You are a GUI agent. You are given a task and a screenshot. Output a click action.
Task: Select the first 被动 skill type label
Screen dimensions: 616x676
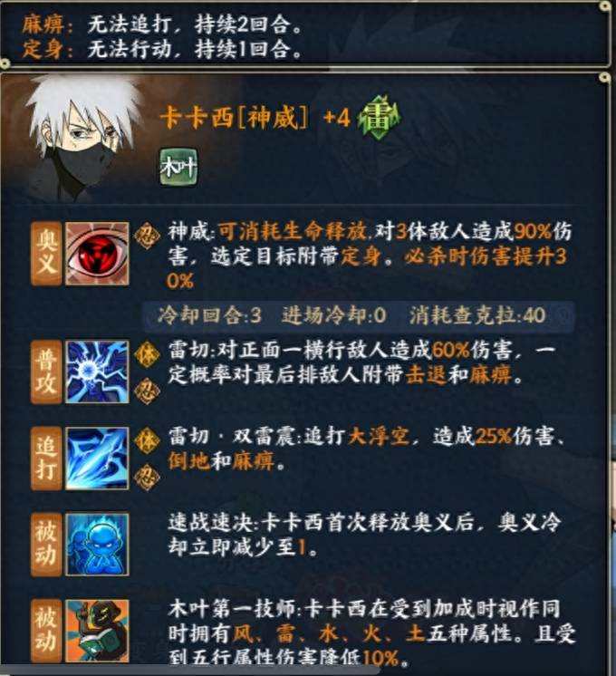coord(46,544)
